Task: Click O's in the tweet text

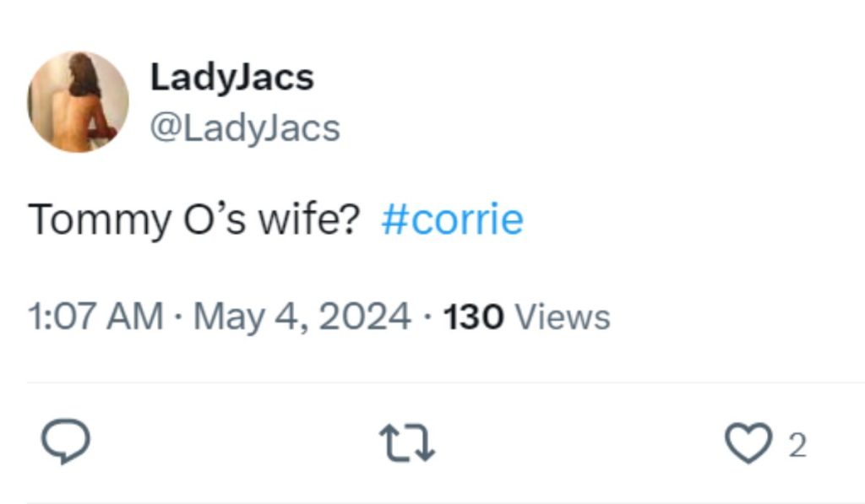Action: tap(215, 219)
